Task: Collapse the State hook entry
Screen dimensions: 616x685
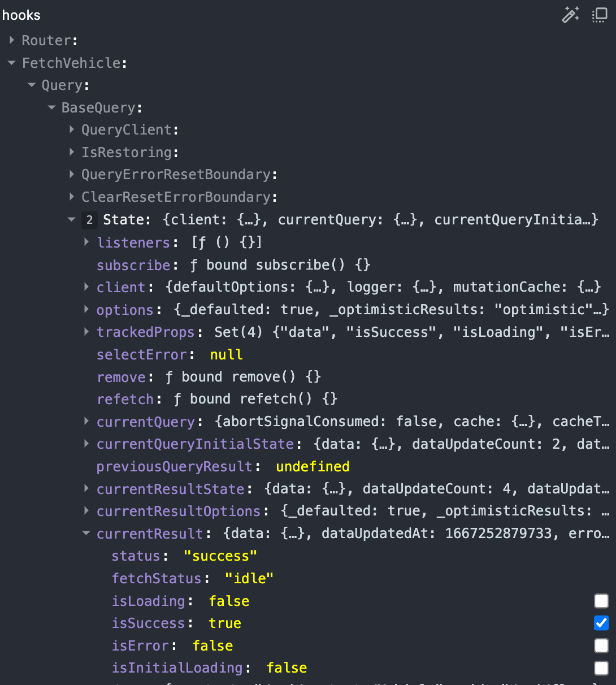Action: (72, 219)
